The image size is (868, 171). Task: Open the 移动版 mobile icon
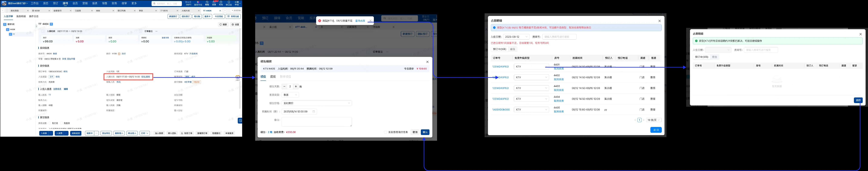229,3
